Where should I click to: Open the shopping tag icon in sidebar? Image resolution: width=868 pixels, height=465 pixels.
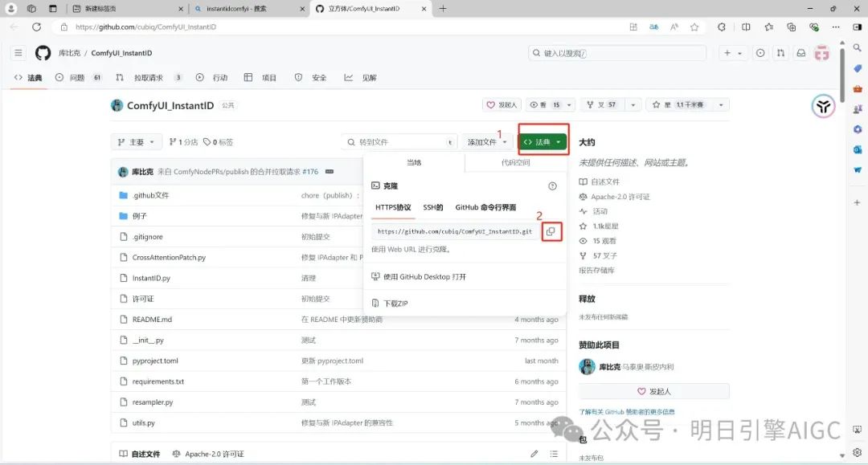[x=857, y=68]
